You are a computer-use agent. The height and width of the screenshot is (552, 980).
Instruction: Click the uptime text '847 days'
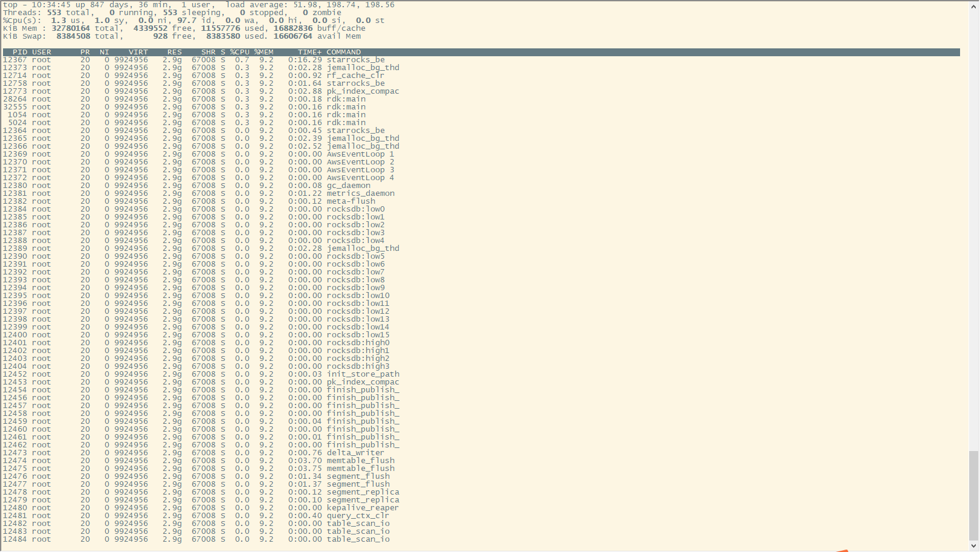(109, 5)
